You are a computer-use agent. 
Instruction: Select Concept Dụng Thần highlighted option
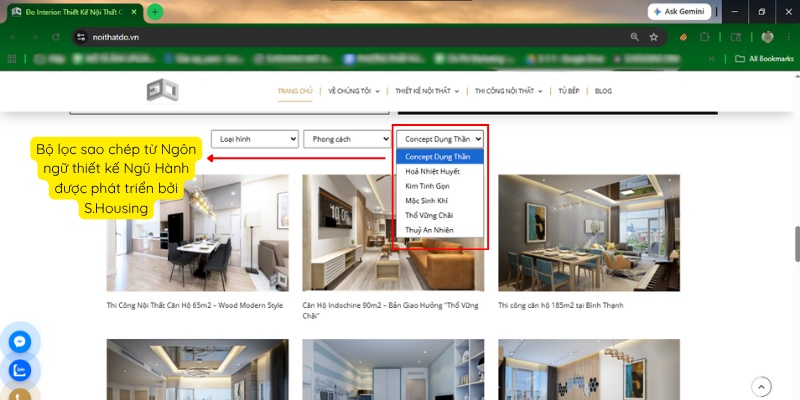point(440,157)
